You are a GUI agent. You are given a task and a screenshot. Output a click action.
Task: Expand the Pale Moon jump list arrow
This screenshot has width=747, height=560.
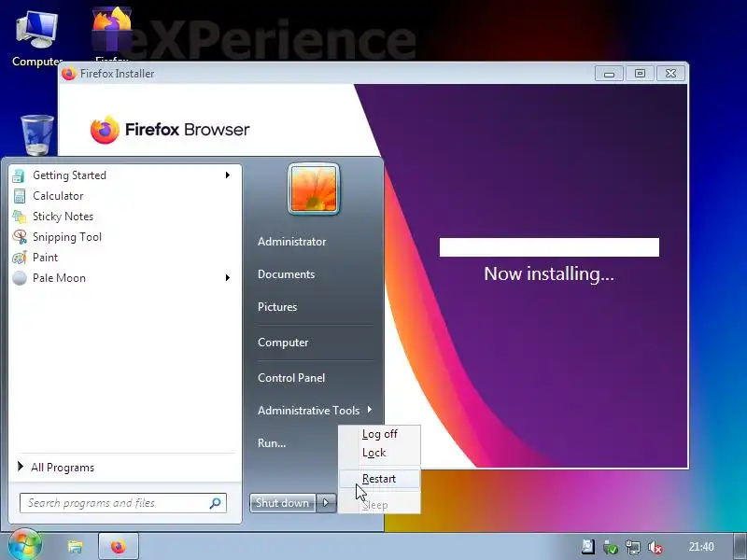pyautogui.click(x=228, y=277)
